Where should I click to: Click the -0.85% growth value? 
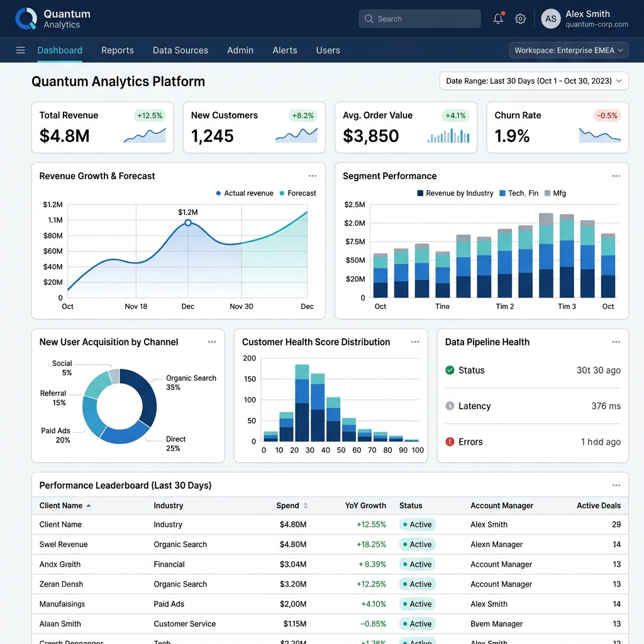click(x=373, y=624)
